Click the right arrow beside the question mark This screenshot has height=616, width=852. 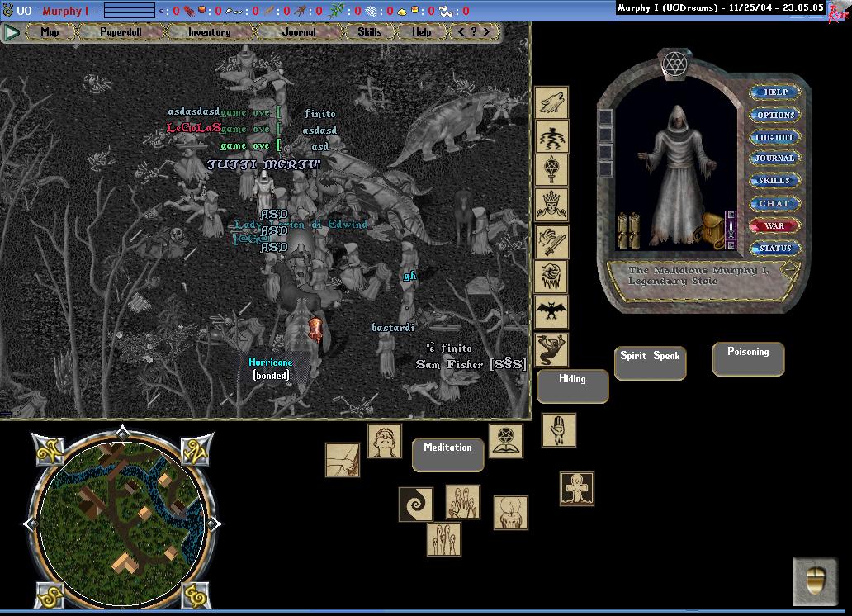pyautogui.click(x=486, y=31)
